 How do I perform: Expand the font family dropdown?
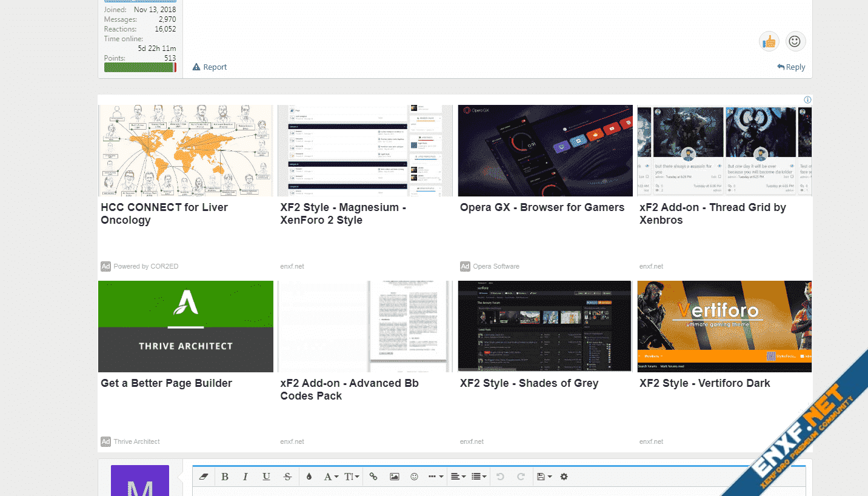(331, 477)
